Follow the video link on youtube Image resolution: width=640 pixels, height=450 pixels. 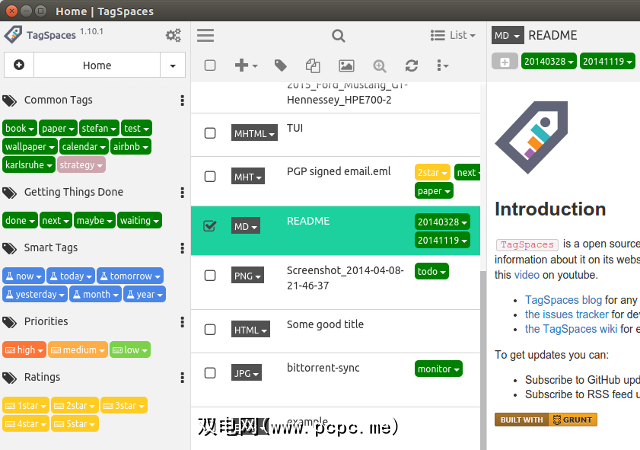(527, 275)
